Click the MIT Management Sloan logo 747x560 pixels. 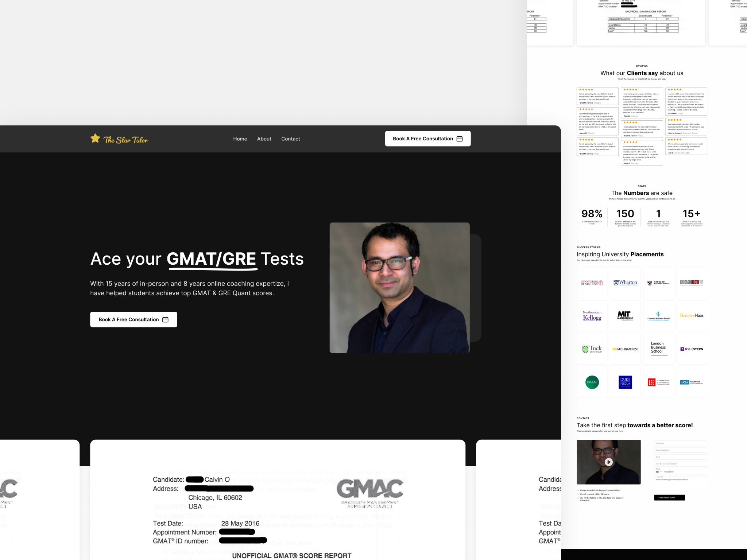(x=625, y=316)
